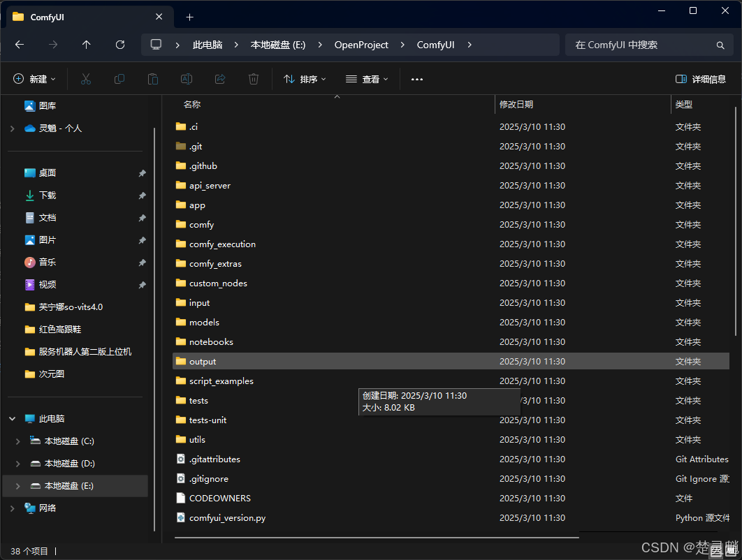Click chevron after ComfyUI in address bar

(x=470, y=45)
